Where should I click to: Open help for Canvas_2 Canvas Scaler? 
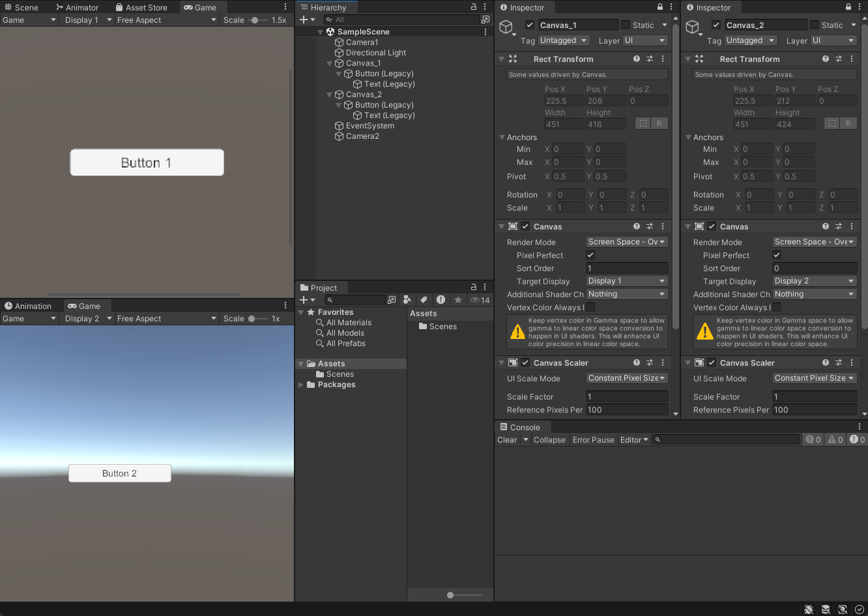click(x=826, y=362)
